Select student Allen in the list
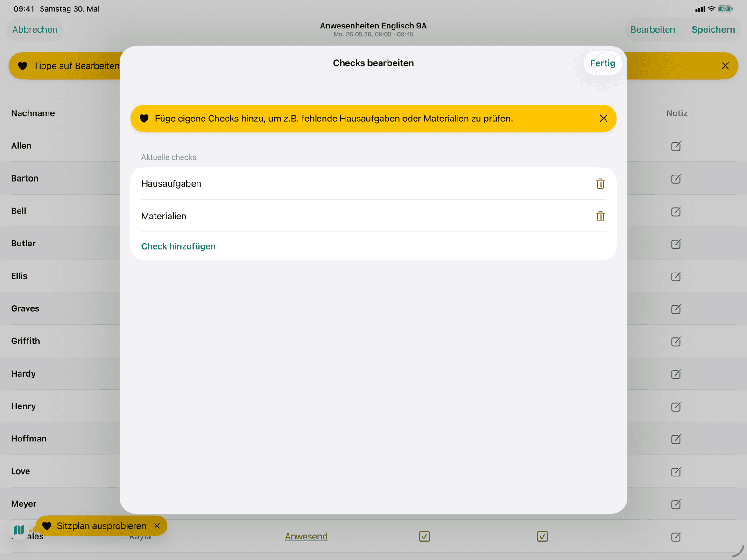747x560 pixels. (x=21, y=146)
